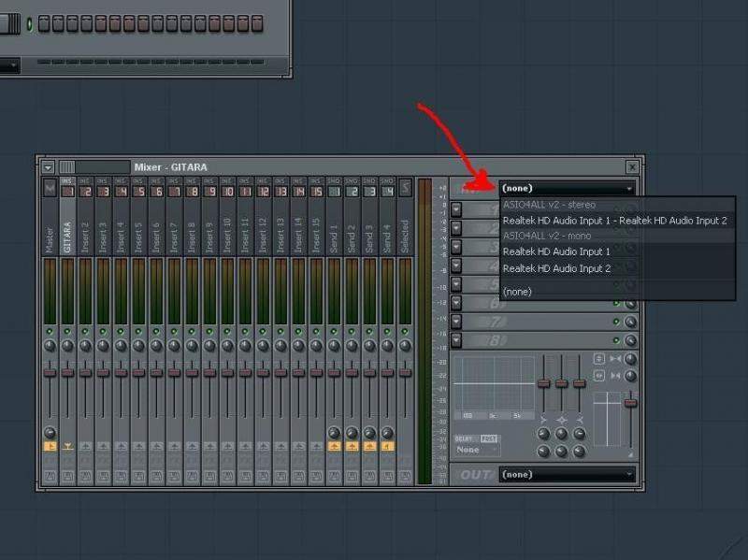Image resolution: width=748 pixels, height=560 pixels.
Task: Open the OUT (none) dropdown
Action: coord(567,474)
